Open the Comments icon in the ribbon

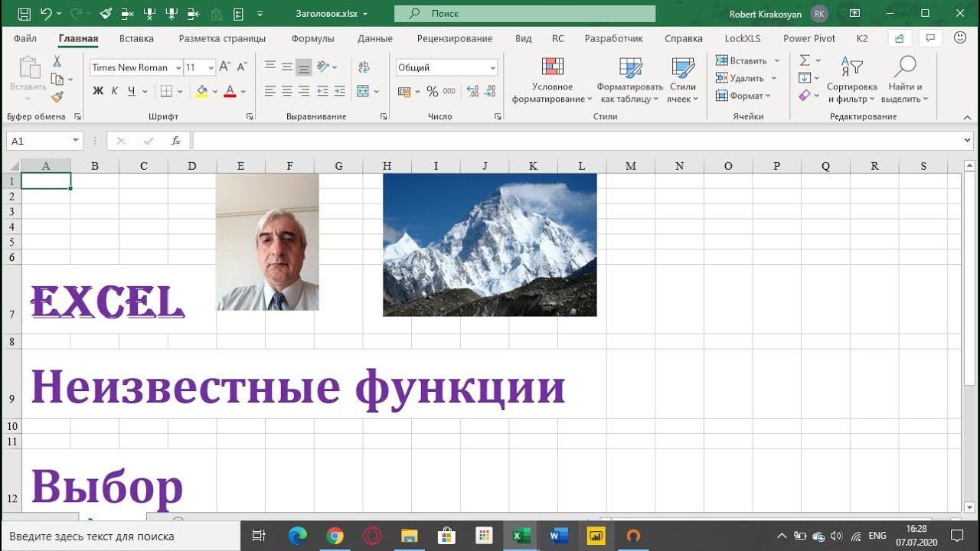tap(930, 38)
